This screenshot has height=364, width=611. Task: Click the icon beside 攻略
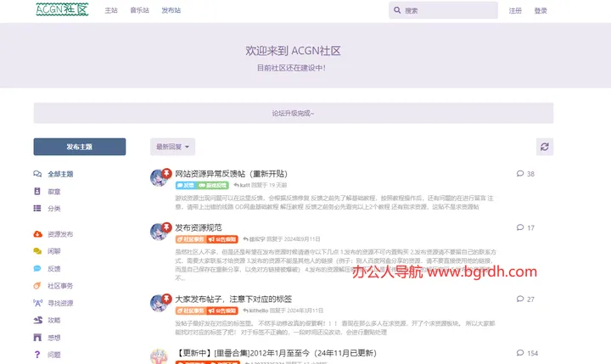coord(37,320)
